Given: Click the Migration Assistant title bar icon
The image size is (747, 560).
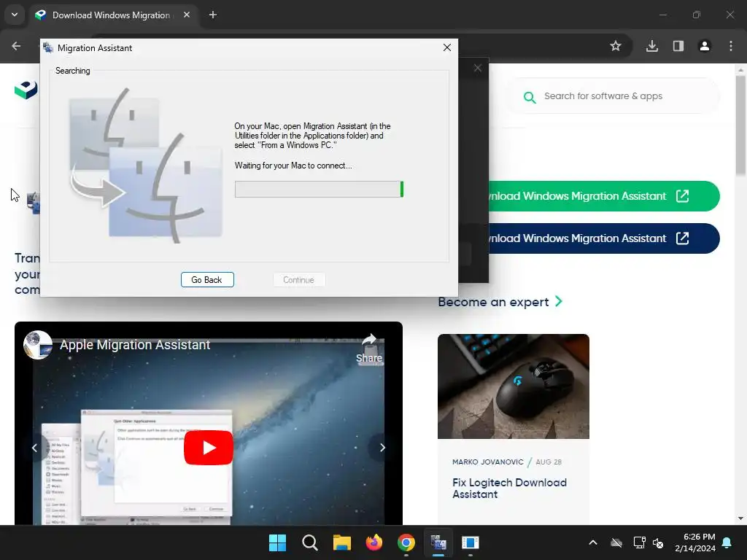Looking at the screenshot, I should (x=48, y=47).
